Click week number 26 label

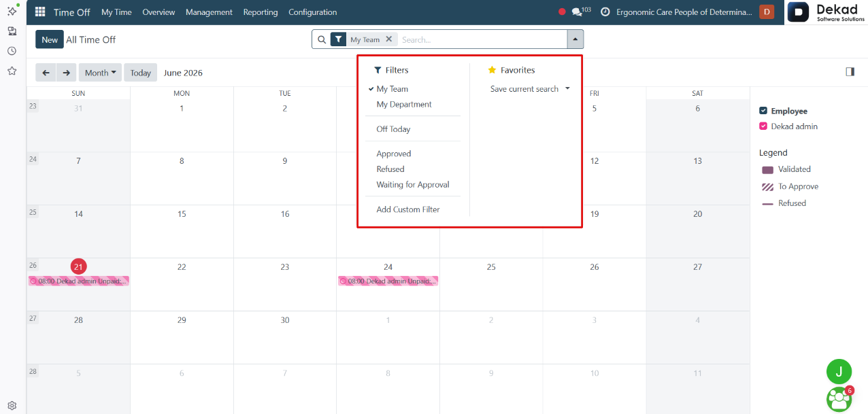pos(33,265)
